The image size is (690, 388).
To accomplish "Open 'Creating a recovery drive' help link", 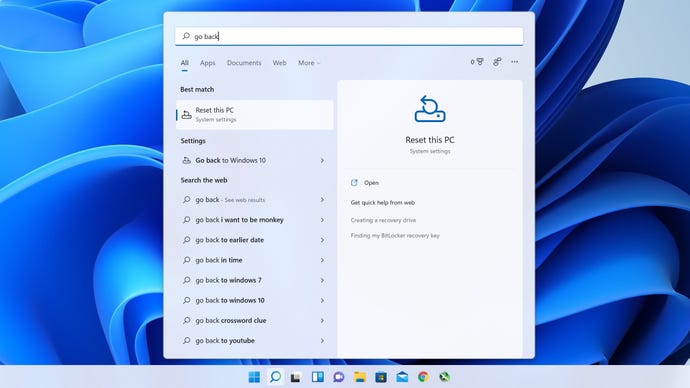I will click(383, 220).
